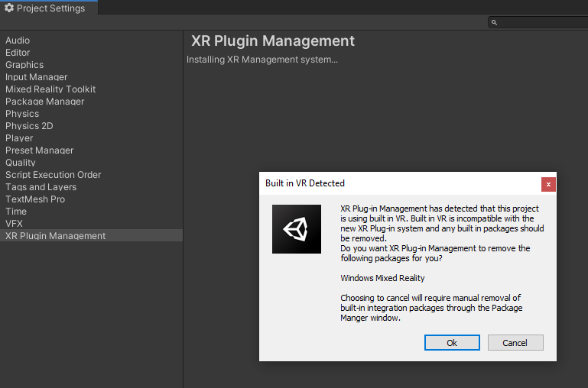The image size is (588, 388).
Task: Select Physics 2D settings
Action: click(91, 126)
